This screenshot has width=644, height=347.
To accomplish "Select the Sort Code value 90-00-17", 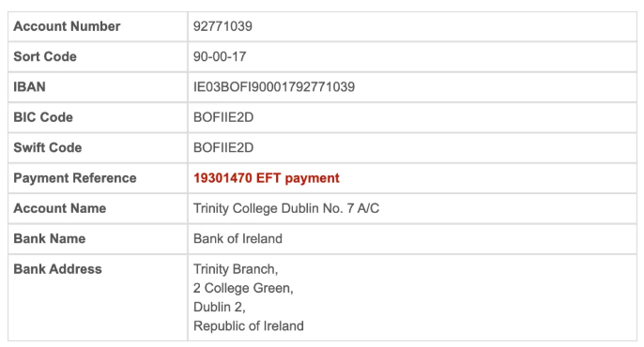I will pyautogui.click(x=220, y=56).
